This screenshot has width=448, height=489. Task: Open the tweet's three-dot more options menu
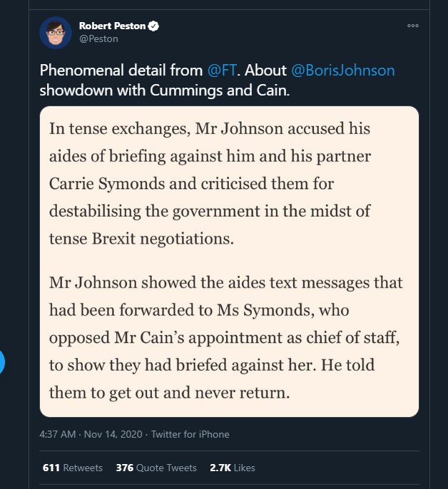coord(413,26)
